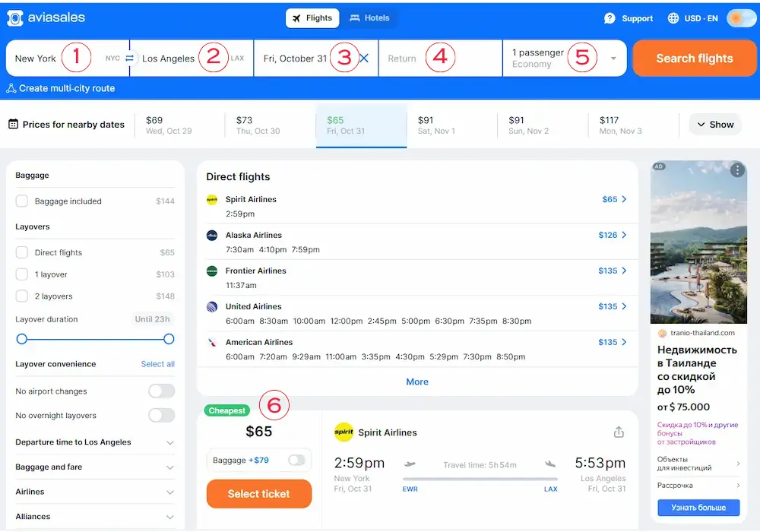Open the passenger and class dropdown
760x532 pixels.
click(x=565, y=59)
